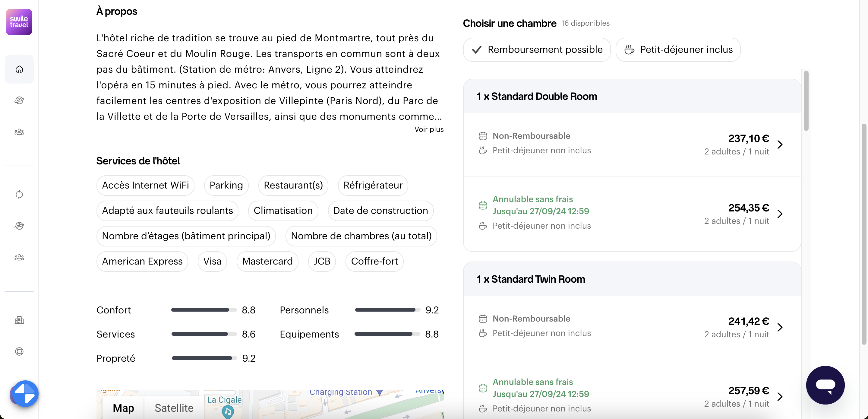
Task: Select the Map view tab
Action: point(123,408)
